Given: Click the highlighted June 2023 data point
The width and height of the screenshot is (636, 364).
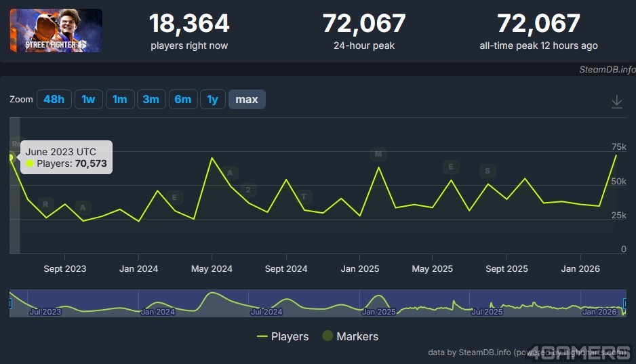Looking at the screenshot, I should coord(11,157).
